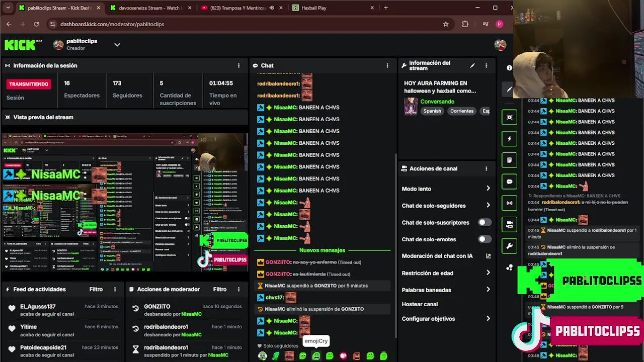Click the wrench tools icon in sidebar
This screenshot has height=362, width=644.
[x=509, y=246]
